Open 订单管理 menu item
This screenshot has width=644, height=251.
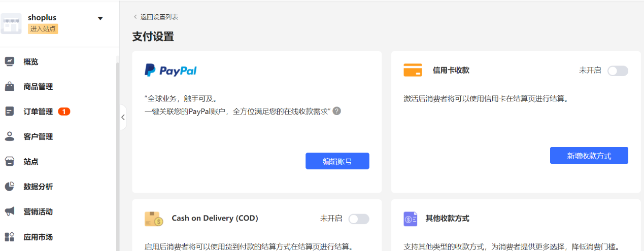click(38, 112)
